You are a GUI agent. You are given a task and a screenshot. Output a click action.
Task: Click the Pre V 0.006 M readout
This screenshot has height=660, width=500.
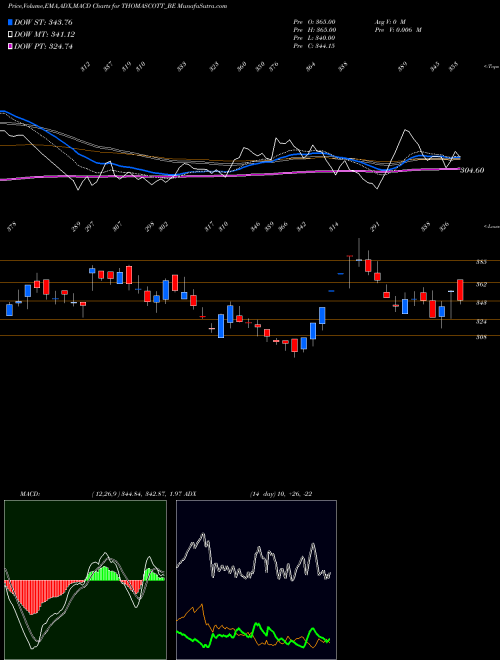[x=398, y=30]
